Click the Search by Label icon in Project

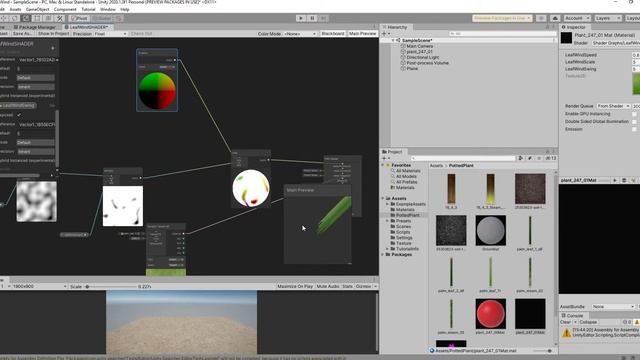point(530,158)
